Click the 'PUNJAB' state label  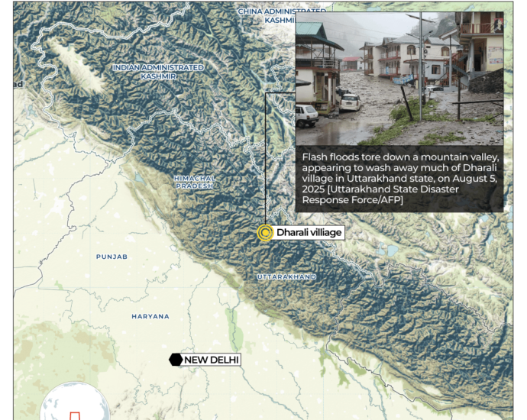point(112,257)
